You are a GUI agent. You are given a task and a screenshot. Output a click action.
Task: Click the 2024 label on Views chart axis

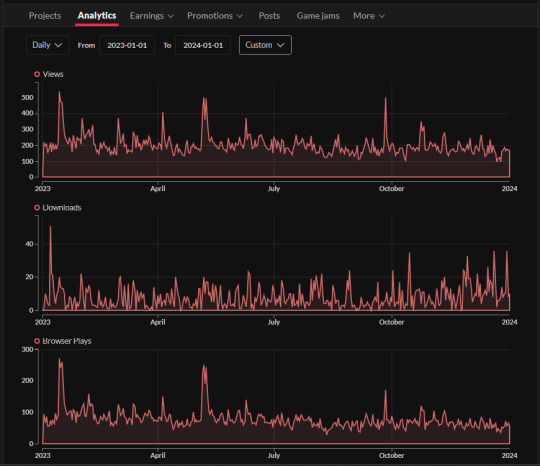[x=509, y=189]
